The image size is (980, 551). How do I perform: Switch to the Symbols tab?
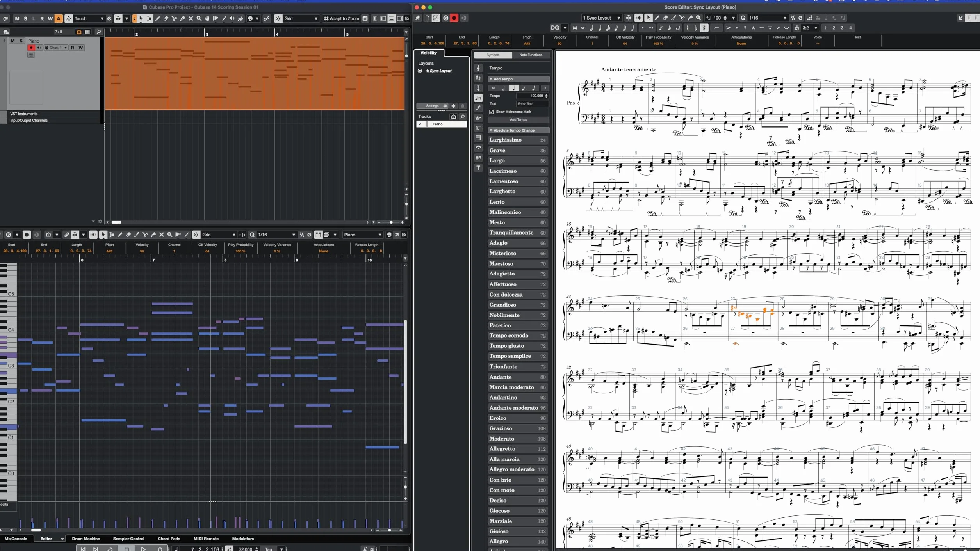click(493, 55)
